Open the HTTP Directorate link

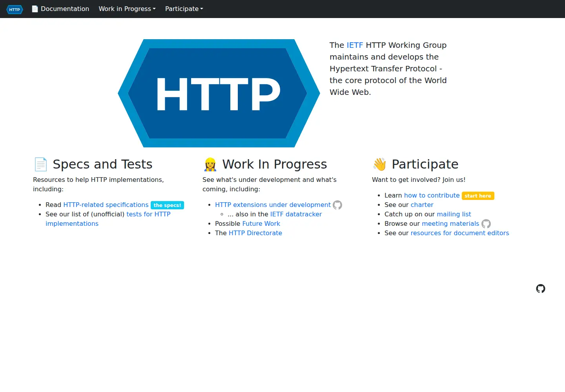[x=255, y=233]
